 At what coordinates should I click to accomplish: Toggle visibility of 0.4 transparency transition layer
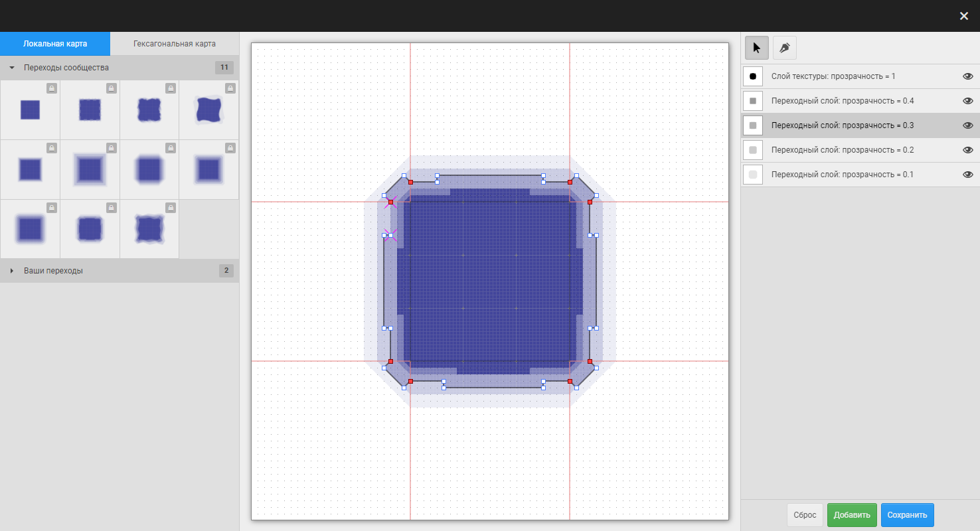[967, 101]
